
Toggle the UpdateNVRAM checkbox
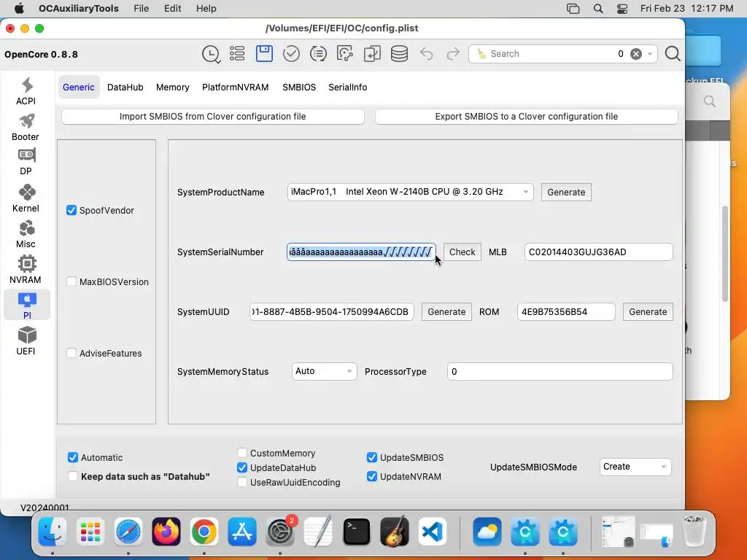(x=372, y=477)
